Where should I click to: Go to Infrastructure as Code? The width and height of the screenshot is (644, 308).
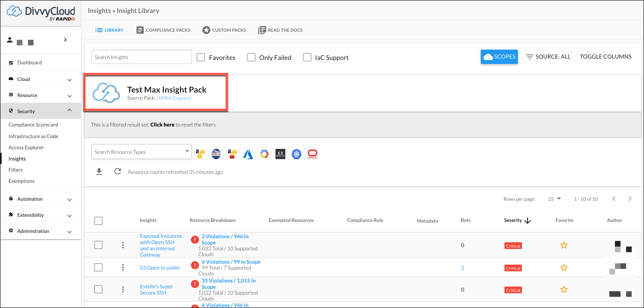[33, 136]
